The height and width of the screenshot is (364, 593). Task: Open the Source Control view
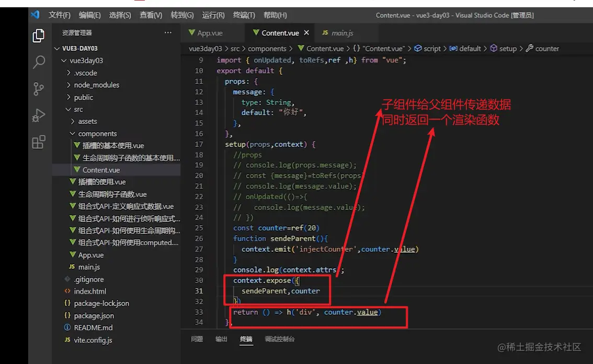39,89
